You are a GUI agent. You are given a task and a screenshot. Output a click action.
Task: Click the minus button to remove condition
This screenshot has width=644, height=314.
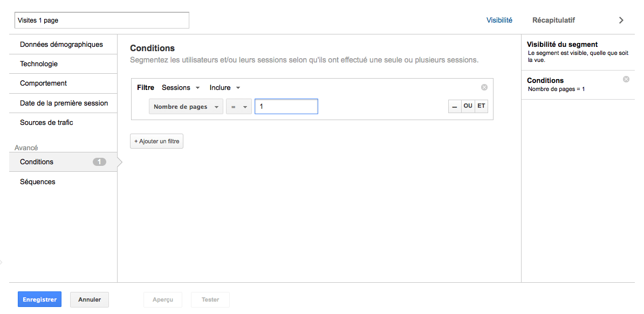(x=455, y=107)
